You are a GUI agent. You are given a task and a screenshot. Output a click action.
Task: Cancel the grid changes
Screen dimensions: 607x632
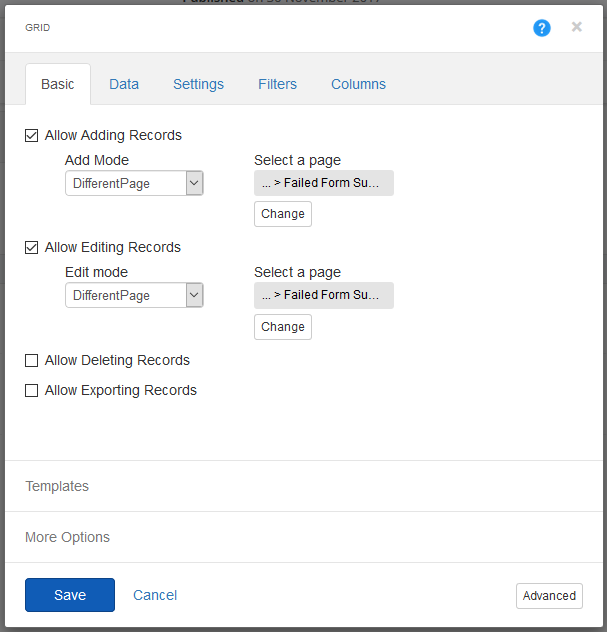point(155,595)
